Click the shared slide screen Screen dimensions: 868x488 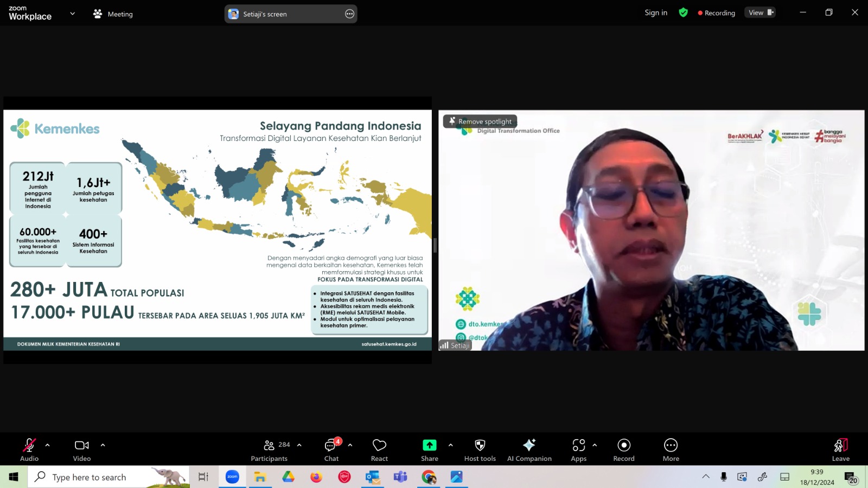[218, 230]
